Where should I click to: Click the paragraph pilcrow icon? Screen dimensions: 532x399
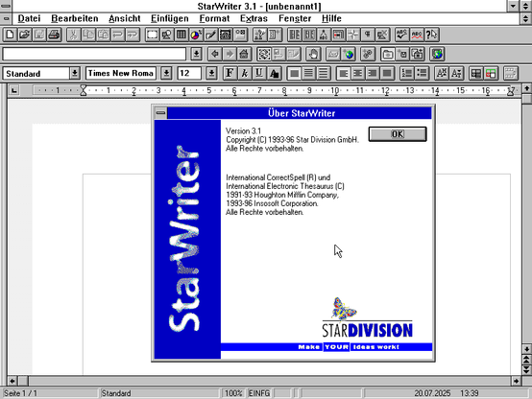pyautogui.click(x=368, y=35)
